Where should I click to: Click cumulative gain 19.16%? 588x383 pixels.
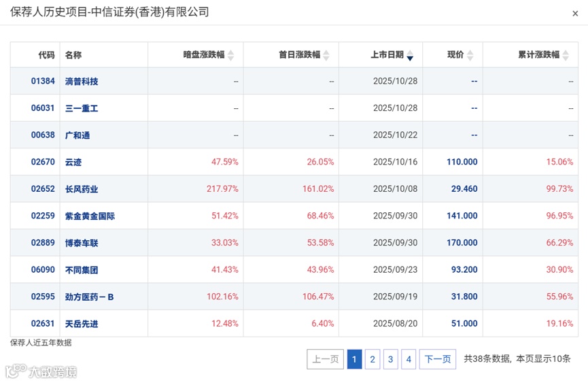click(x=559, y=324)
